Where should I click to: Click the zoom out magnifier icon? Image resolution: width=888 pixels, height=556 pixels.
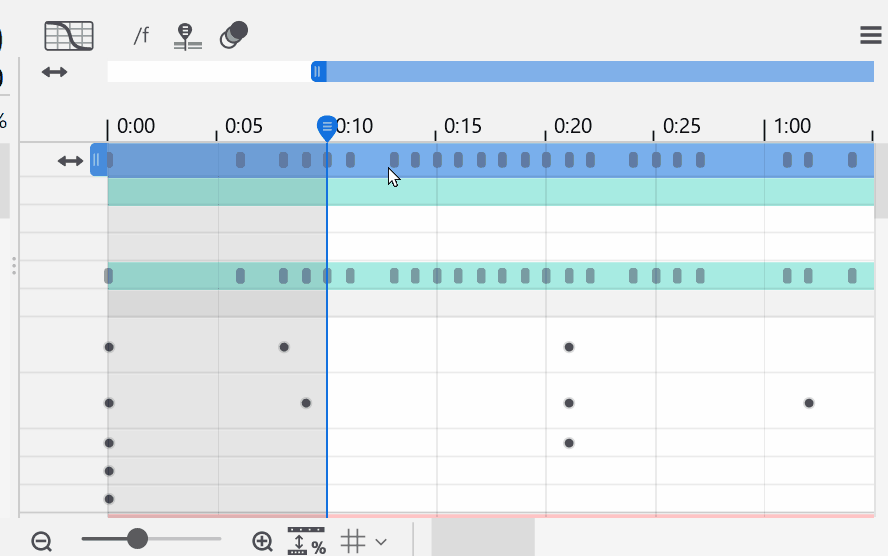pos(41,541)
